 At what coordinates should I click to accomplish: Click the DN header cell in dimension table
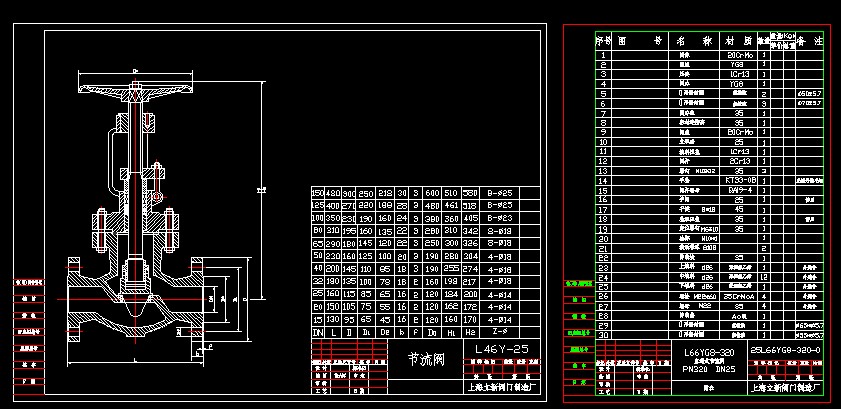pos(319,330)
